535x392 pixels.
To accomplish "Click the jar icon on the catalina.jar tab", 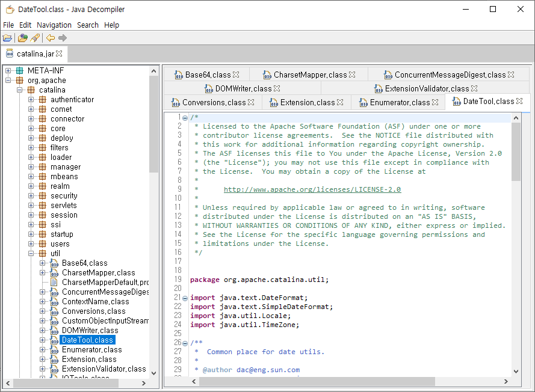I will (x=9, y=54).
